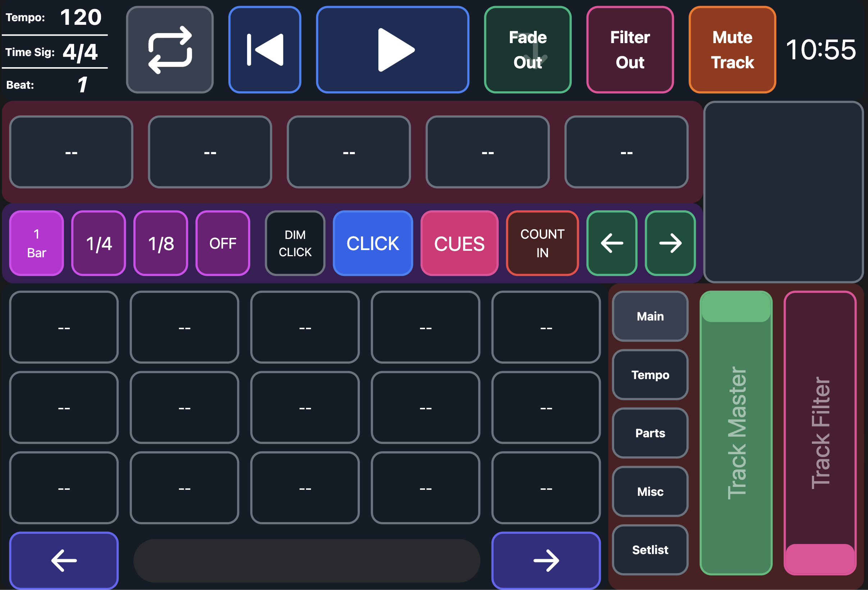
Task: Open the Setlist tab
Action: click(650, 550)
